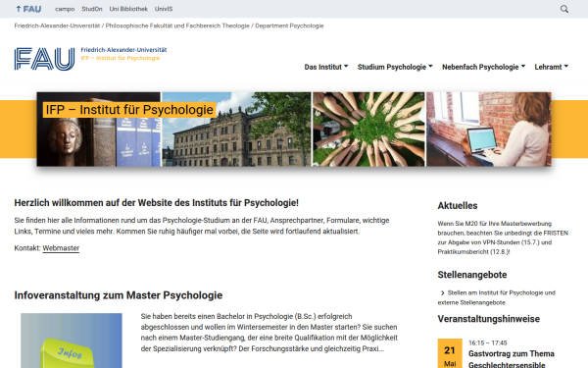The height and width of the screenshot is (368, 588).
Task: Click the Veranstaltungshinweise heading
Action: pos(489,319)
